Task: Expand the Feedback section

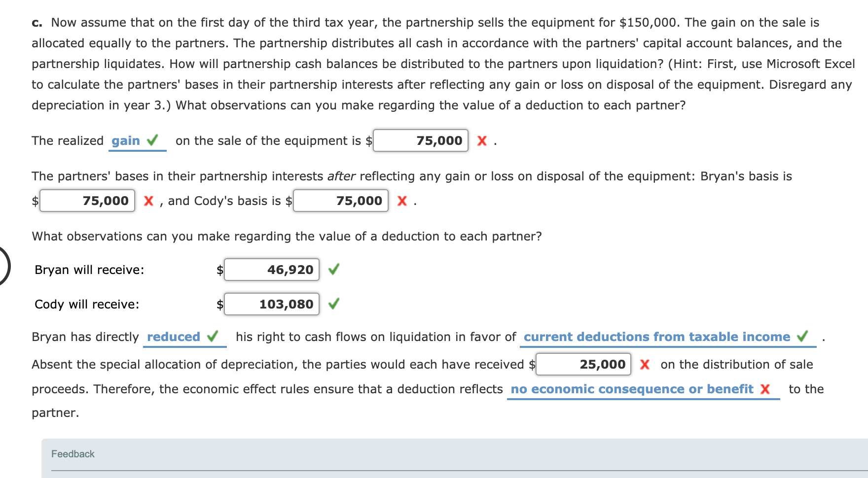Action: click(x=73, y=454)
